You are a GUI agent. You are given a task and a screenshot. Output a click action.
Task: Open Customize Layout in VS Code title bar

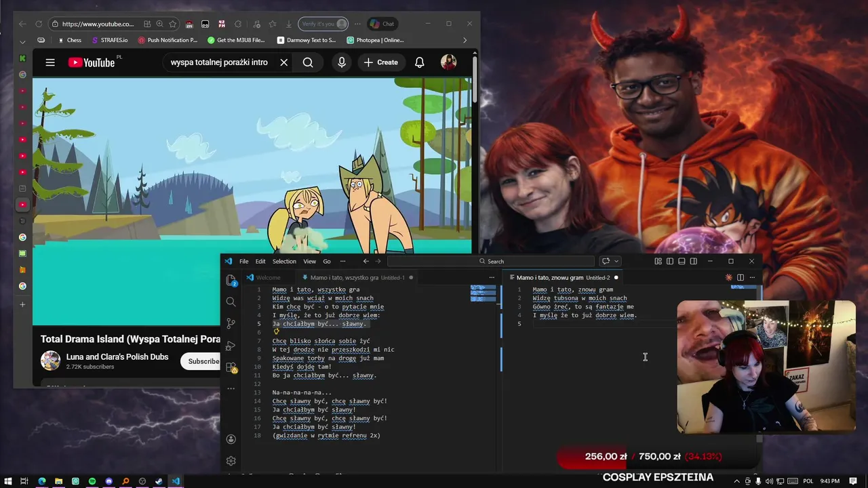(658, 261)
